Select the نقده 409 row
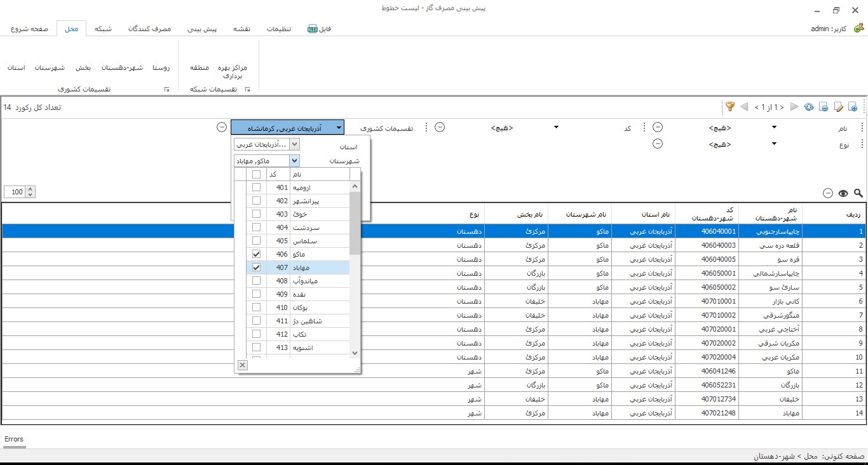The height and width of the screenshot is (465, 868). point(297,294)
